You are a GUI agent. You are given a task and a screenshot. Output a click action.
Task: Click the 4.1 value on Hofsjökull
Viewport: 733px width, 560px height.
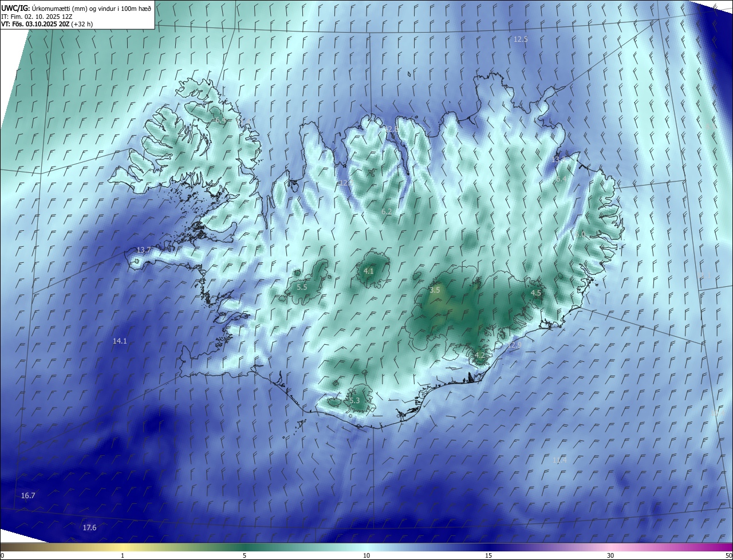369,271
